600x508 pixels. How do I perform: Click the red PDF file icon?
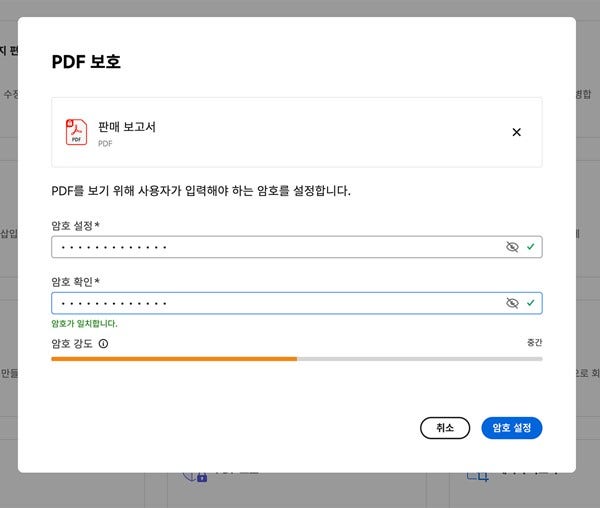[x=76, y=131]
